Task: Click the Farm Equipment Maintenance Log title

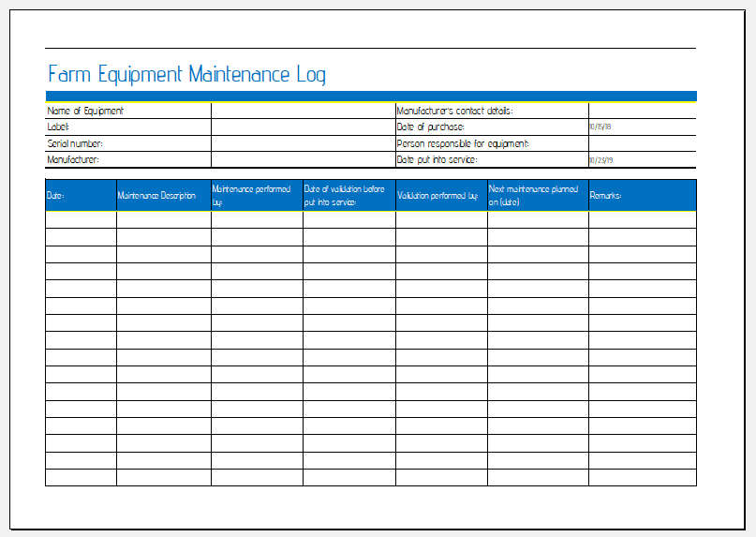Action: 186,75
